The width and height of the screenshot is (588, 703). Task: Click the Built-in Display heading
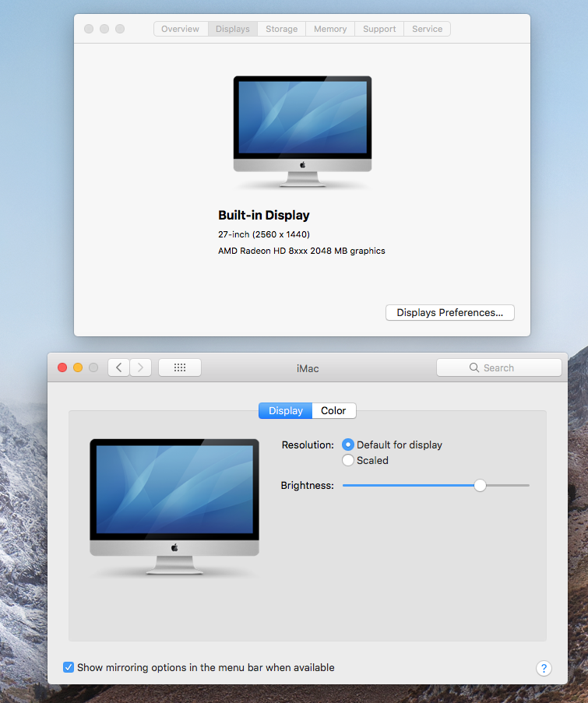(x=264, y=215)
